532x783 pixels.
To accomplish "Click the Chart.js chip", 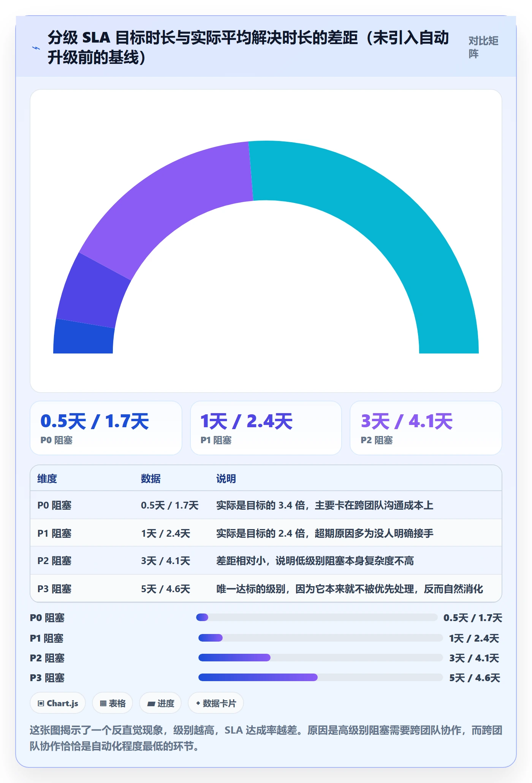I will pos(58,703).
